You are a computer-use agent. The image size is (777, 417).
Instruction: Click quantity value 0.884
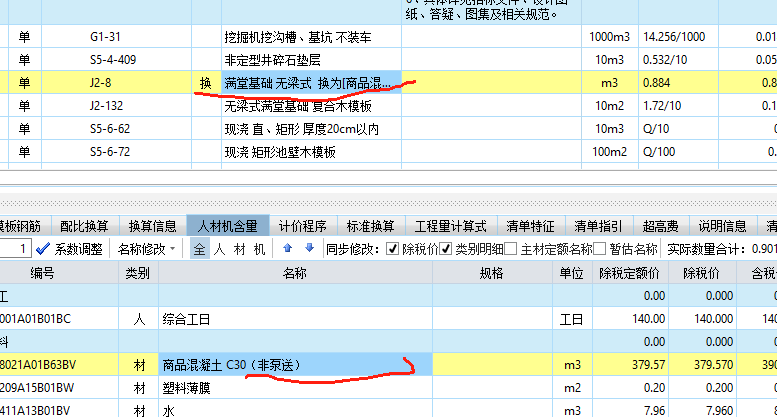point(678,83)
